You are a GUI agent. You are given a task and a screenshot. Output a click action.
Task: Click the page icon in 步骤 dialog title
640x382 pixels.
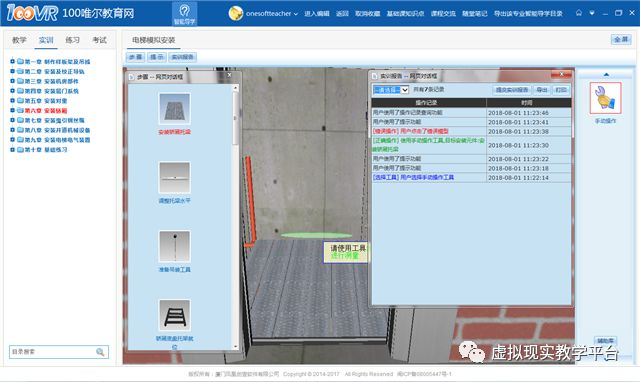(131, 77)
